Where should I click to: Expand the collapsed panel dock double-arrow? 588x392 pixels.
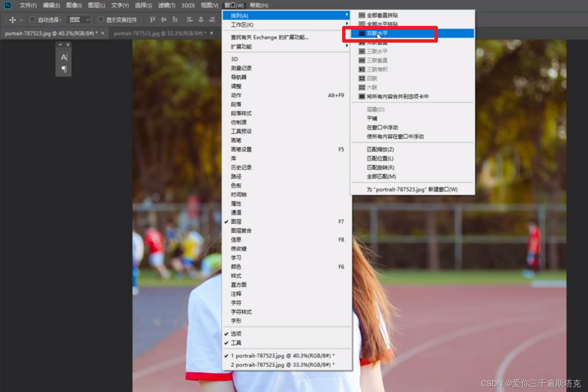(x=60, y=45)
